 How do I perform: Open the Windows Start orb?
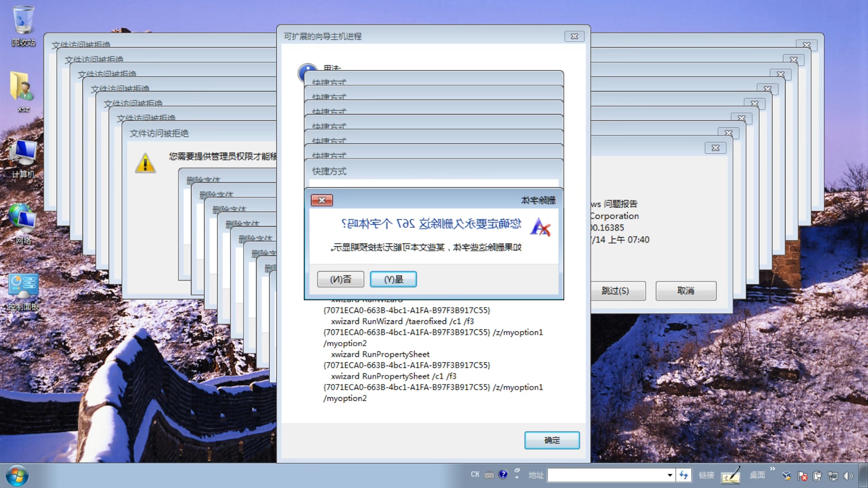17,475
